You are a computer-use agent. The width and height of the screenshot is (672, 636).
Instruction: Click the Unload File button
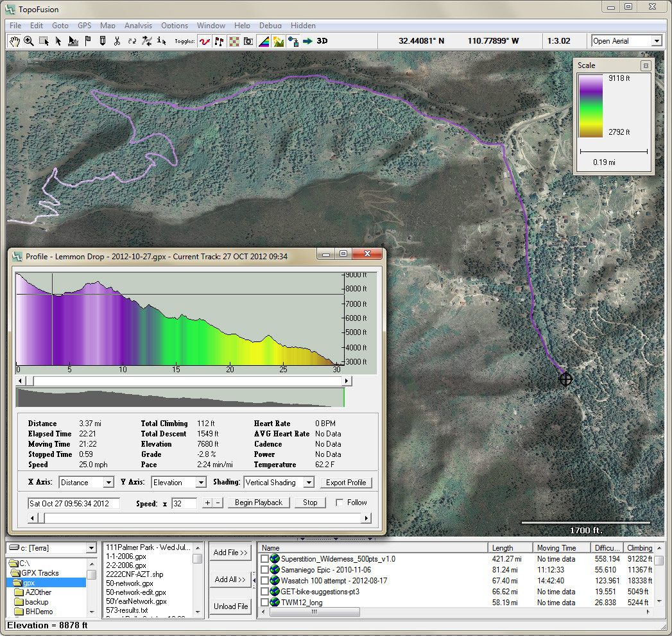click(230, 606)
